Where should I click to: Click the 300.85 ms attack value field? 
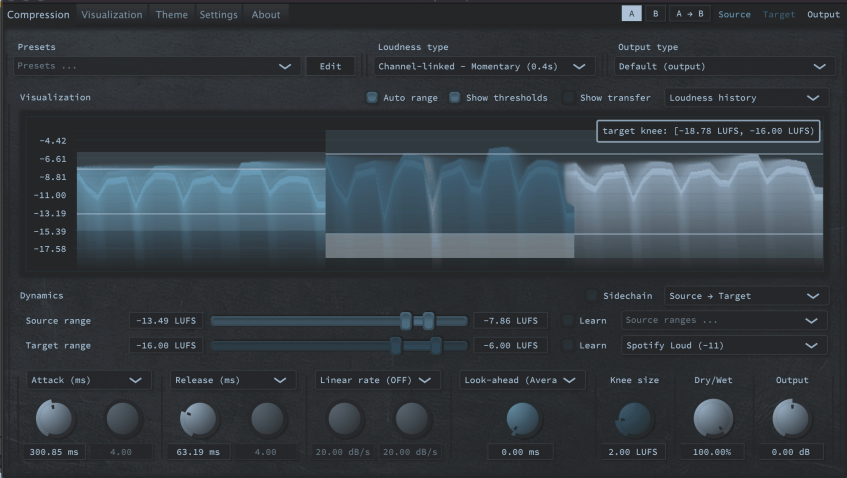pos(53,452)
